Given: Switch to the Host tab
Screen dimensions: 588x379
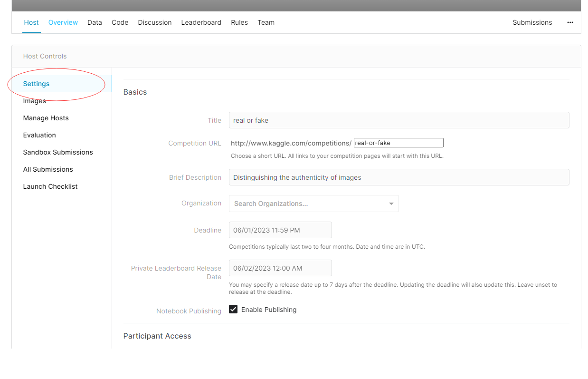Looking at the screenshot, I should click(x=31, y=22).
